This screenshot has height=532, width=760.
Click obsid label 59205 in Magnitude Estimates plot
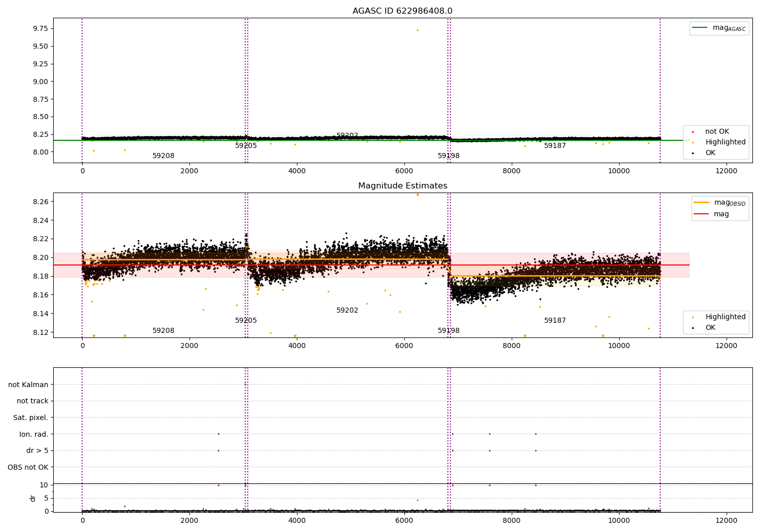click(246, 321)
